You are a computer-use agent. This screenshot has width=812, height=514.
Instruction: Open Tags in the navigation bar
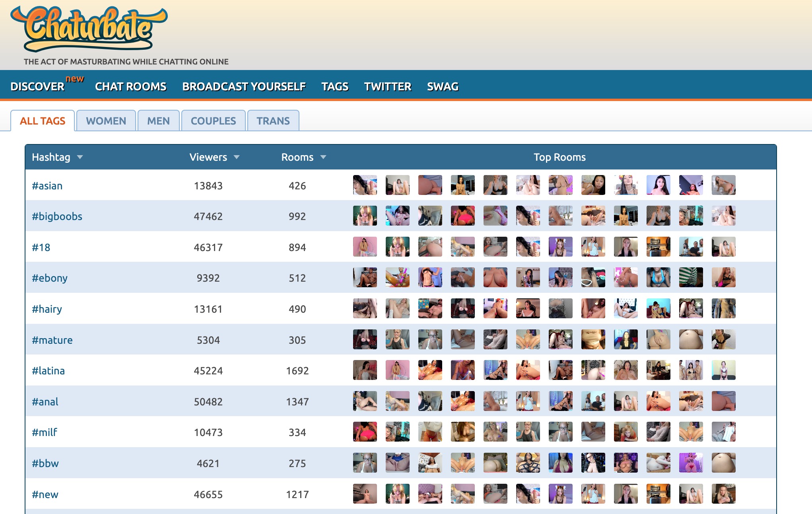tap(335, 86)
